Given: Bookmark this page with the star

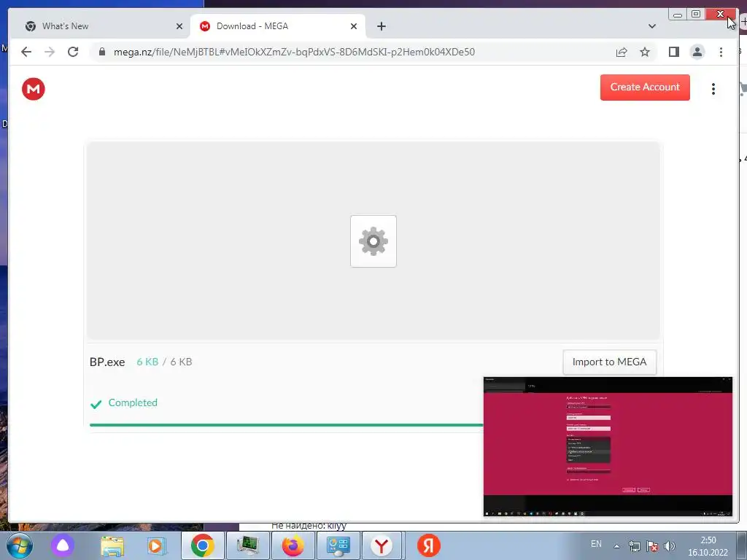Looking at the screenshot, I should (x=645, y=52).
